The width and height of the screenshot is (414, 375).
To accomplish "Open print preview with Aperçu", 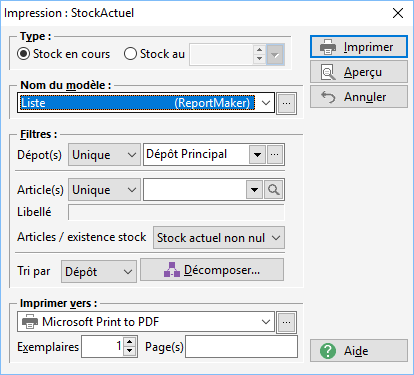I will pyautogui.click(x=359, y=72).
